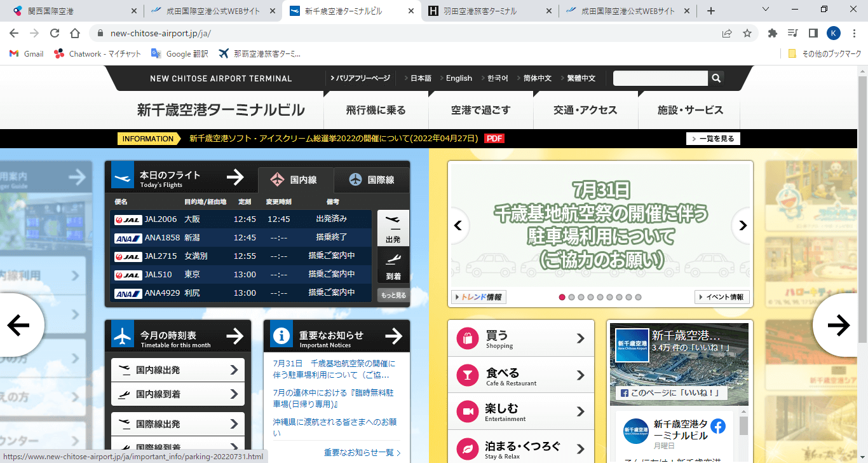Screen dimensions: 868x463
Task: Open 今月の時刻表 timetable header
Action: [178, 336]
